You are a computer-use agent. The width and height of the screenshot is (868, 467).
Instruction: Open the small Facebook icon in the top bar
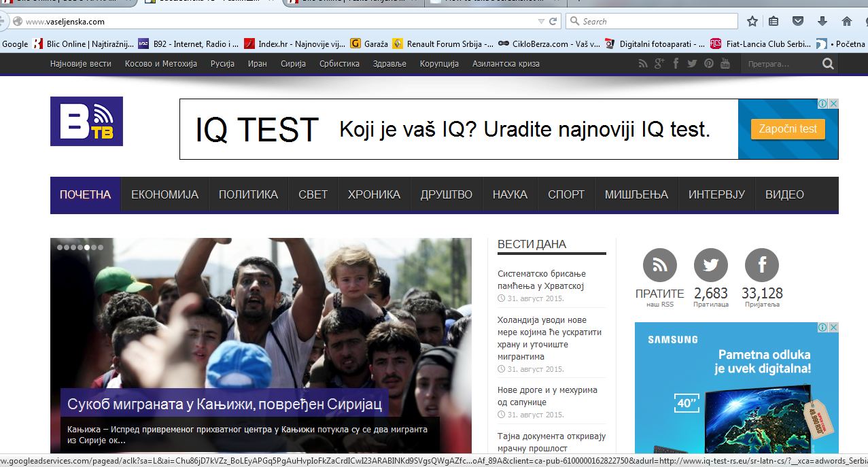tap(676, 64)
